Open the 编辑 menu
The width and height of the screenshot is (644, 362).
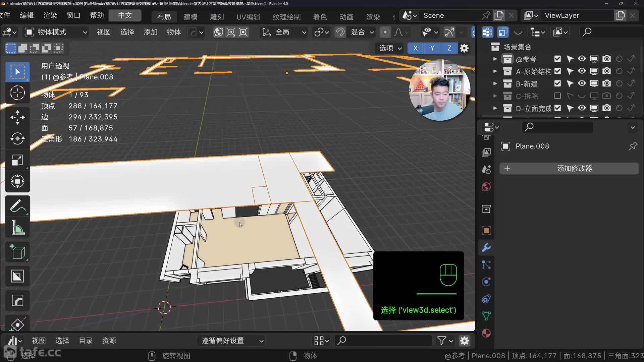[27, 15]
